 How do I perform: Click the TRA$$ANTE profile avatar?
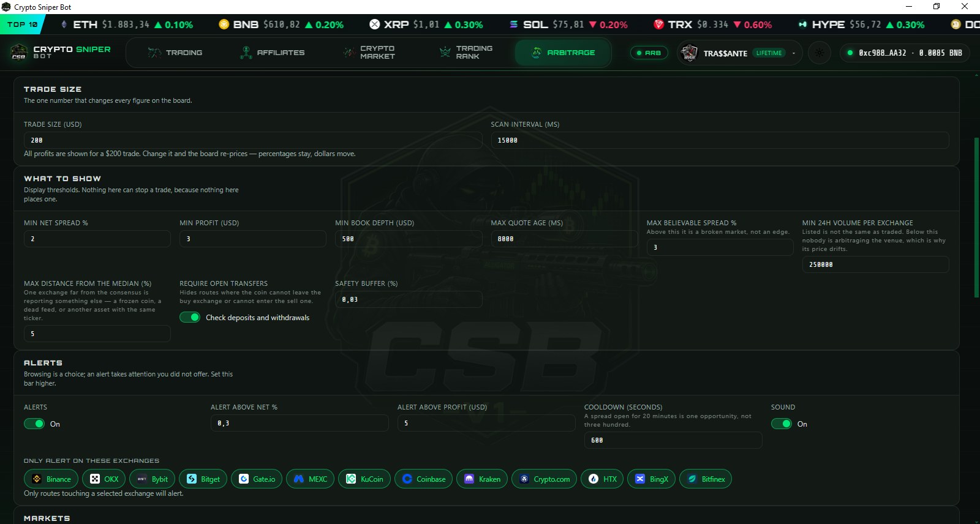click(690, 53)
